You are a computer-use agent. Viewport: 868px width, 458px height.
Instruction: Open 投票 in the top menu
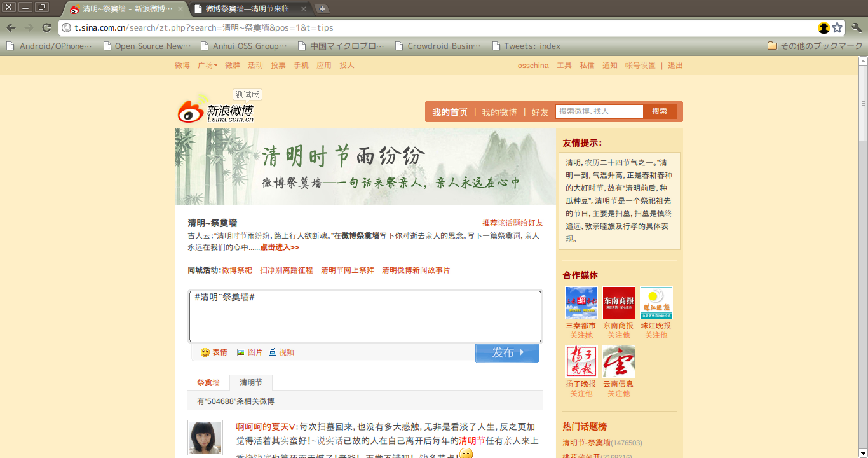click(278, 66)
